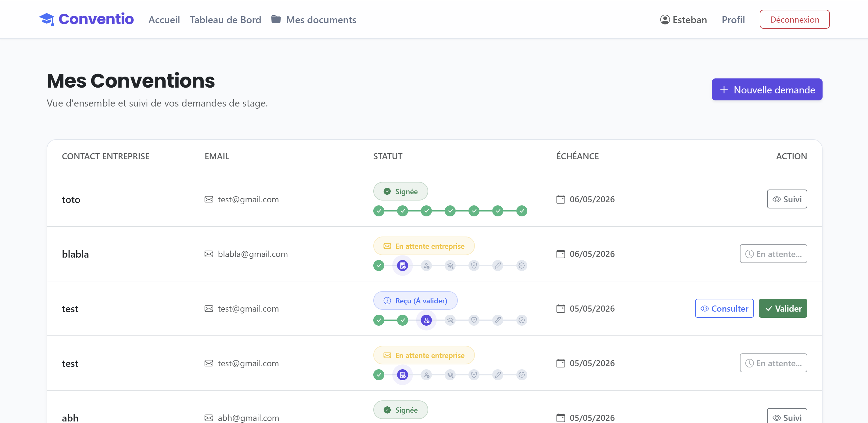Select shield step in Reçu (À valider) row

pos(474,320)
